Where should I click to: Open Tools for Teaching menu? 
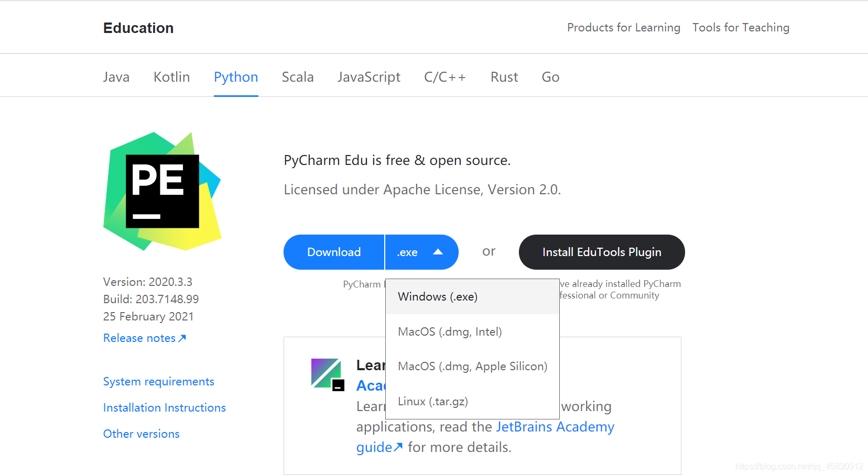(x=741, y=27)
